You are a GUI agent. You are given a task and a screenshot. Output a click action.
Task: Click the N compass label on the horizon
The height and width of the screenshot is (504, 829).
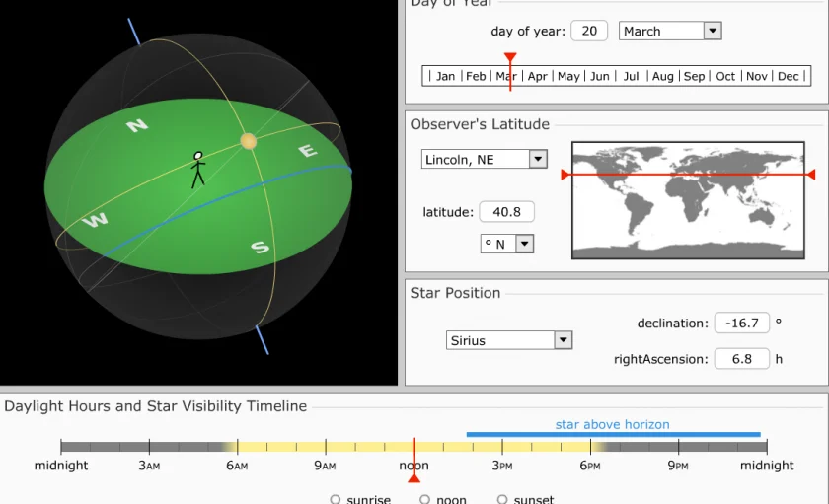coord(137,125)
